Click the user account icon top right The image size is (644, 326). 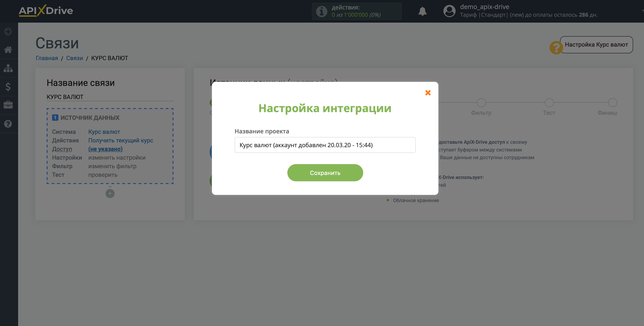[449, 10]
